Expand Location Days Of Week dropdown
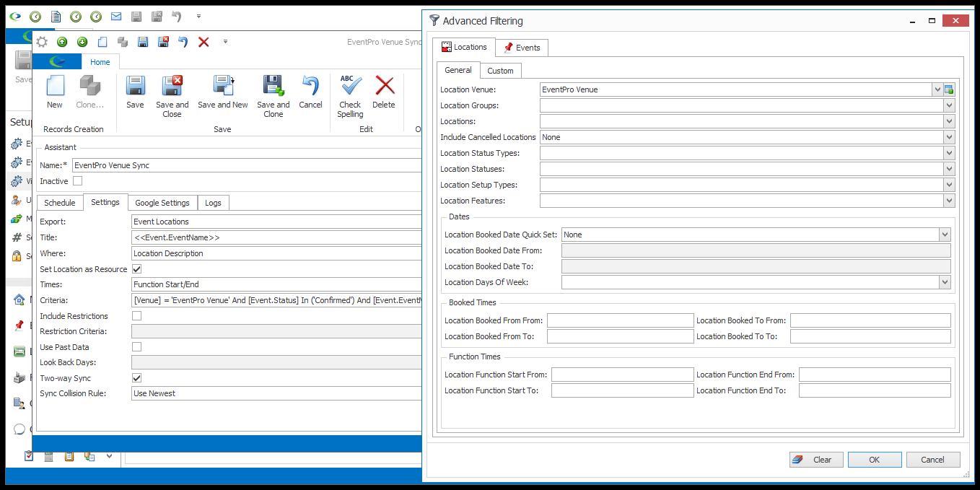 (945, 282)
